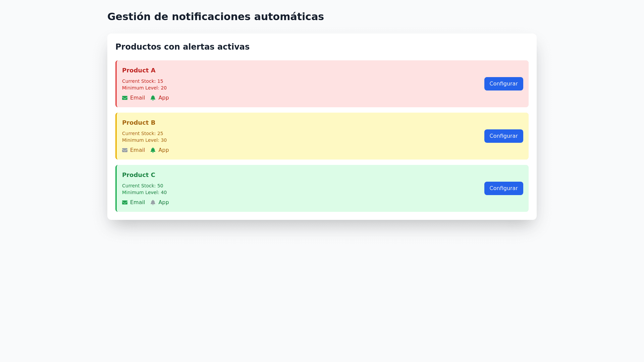The image size is (644, 362).
Task: Click Product A's app bell icon
Action: click(153, 98)
